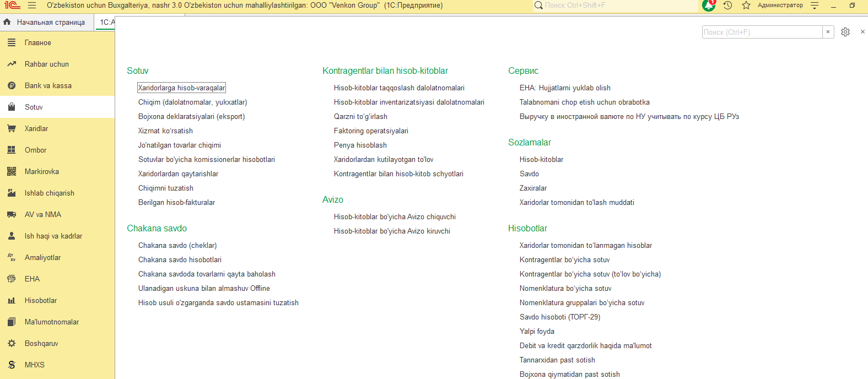Open Xaridorlardan qaytarishlar
This screenshot has height=379, width=868.
point(178,174)
